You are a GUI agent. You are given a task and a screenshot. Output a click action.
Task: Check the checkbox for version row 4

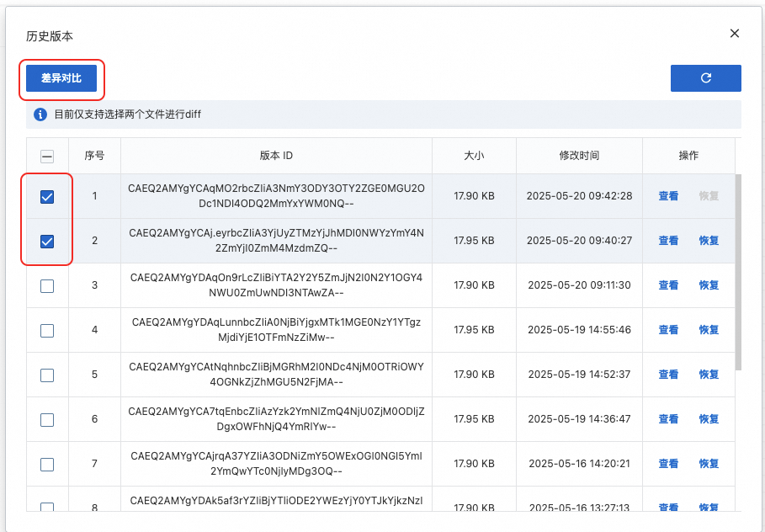47,331
